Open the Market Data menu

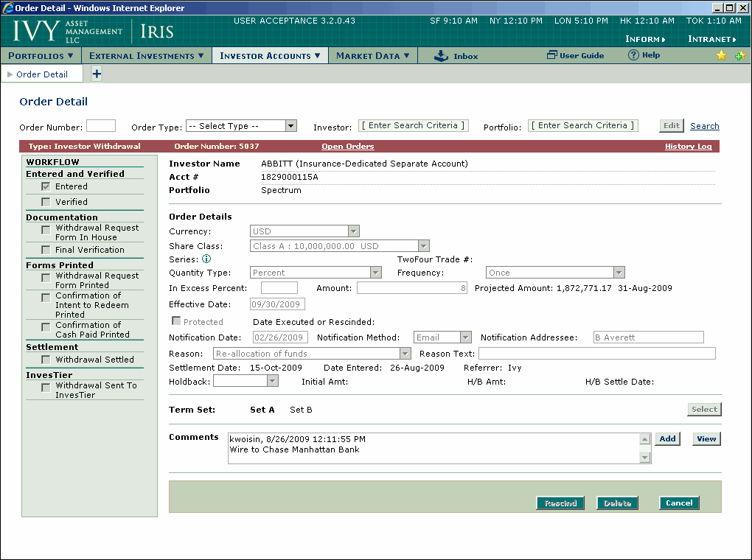click(372, 55)
